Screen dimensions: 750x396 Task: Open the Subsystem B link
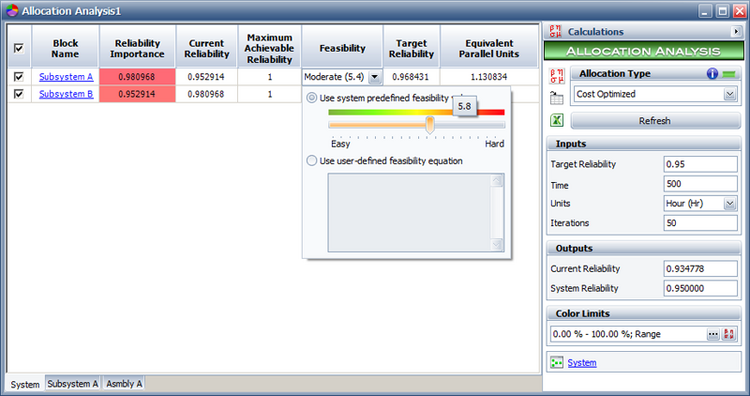pyautogui.click(x=66, y=94)
